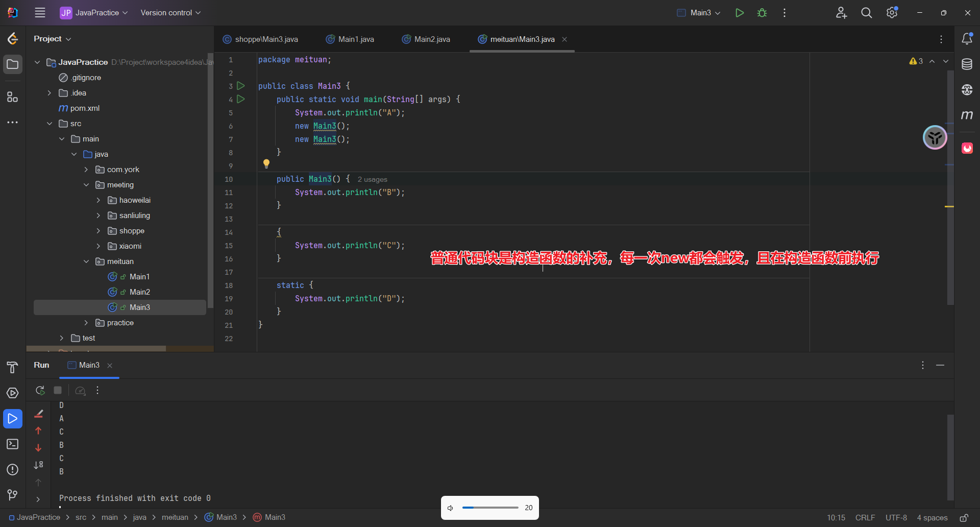Click the 2 usages inlay hint

pos(372,179)
